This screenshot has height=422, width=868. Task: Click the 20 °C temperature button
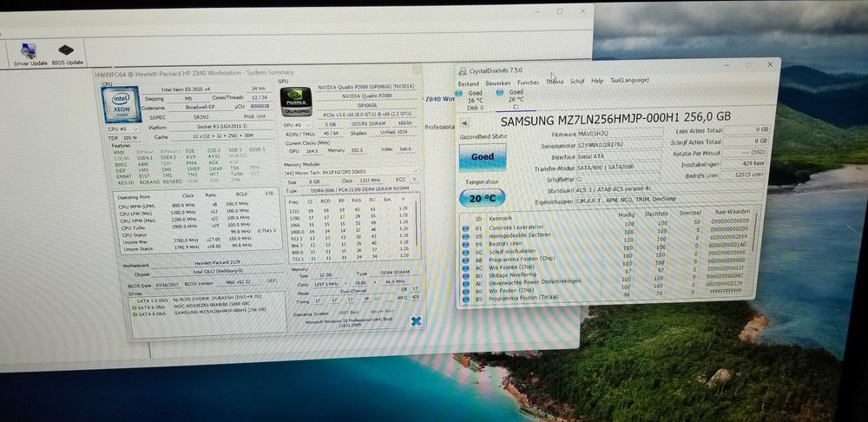(482, 198)
